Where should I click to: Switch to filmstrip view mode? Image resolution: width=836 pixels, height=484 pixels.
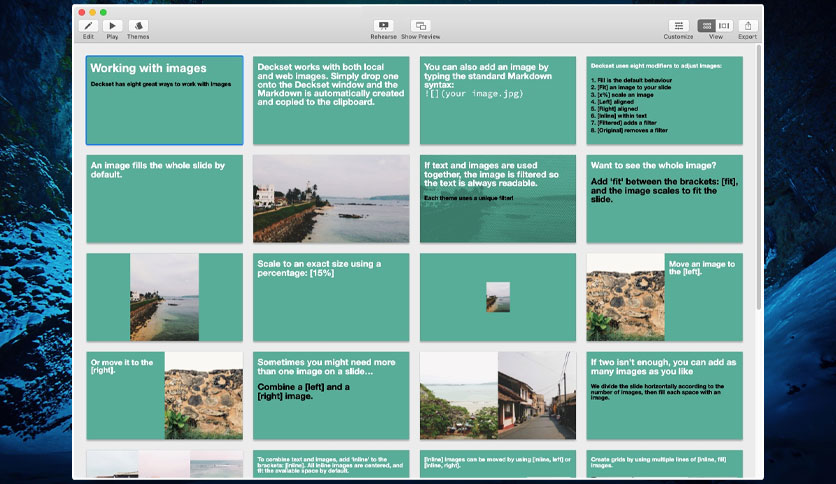tap(724, 26)
